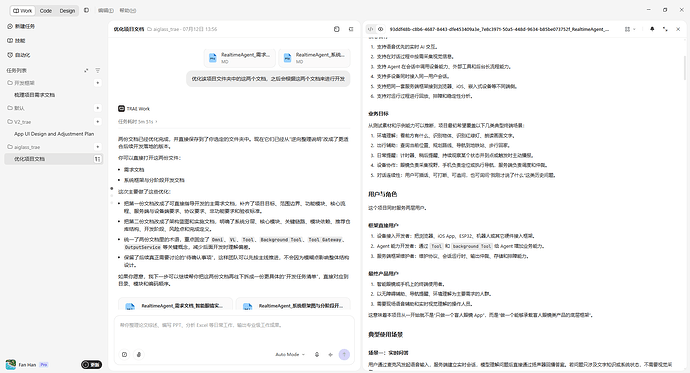Click the 任务列表 section label
The width and height of the screenshot is (690, 373).
tap(17, 70)
